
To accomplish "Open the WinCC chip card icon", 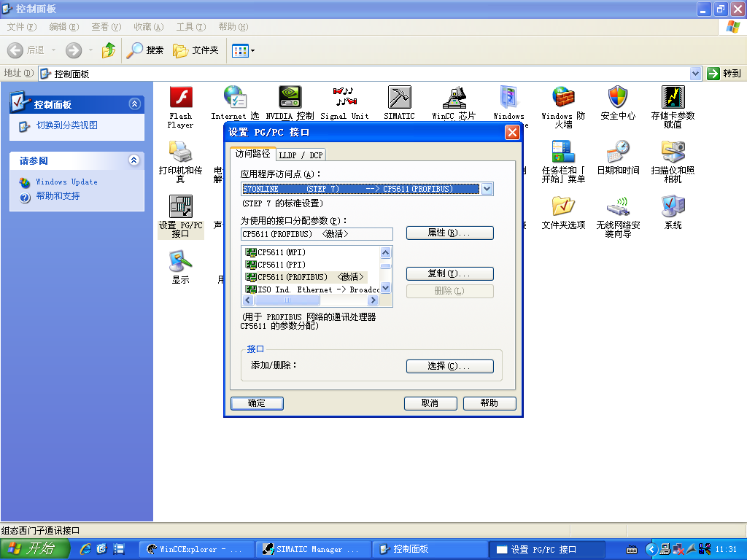I will [454, 103].
